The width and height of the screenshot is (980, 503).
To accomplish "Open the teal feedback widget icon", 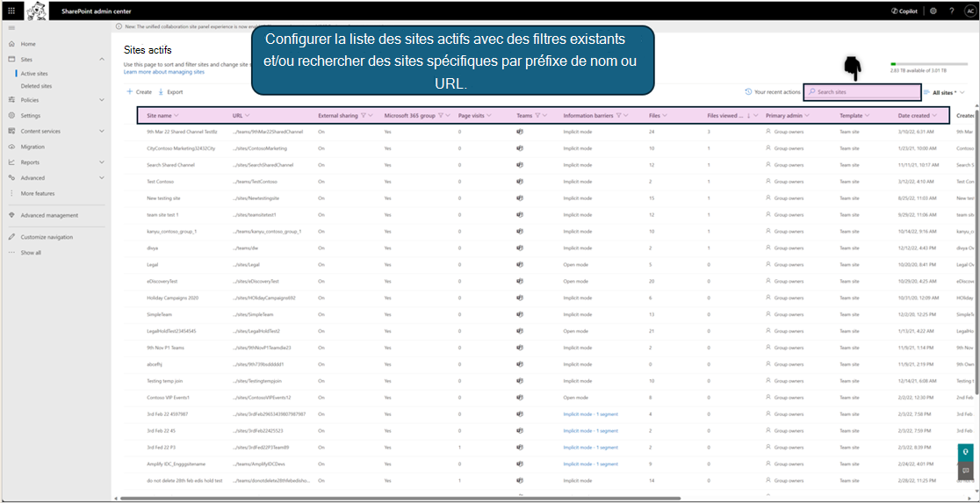I will point(966,452).
